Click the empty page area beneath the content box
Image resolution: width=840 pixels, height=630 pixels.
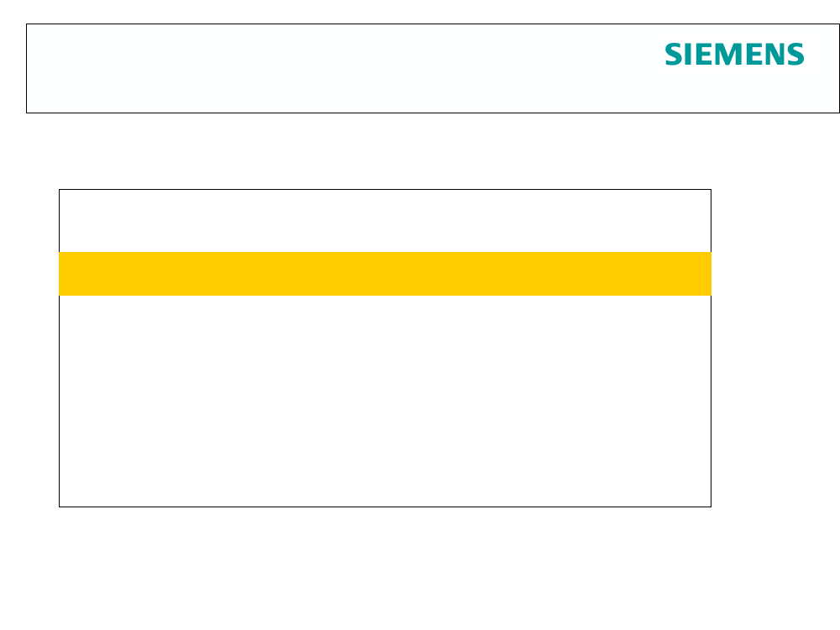point(420,568)
